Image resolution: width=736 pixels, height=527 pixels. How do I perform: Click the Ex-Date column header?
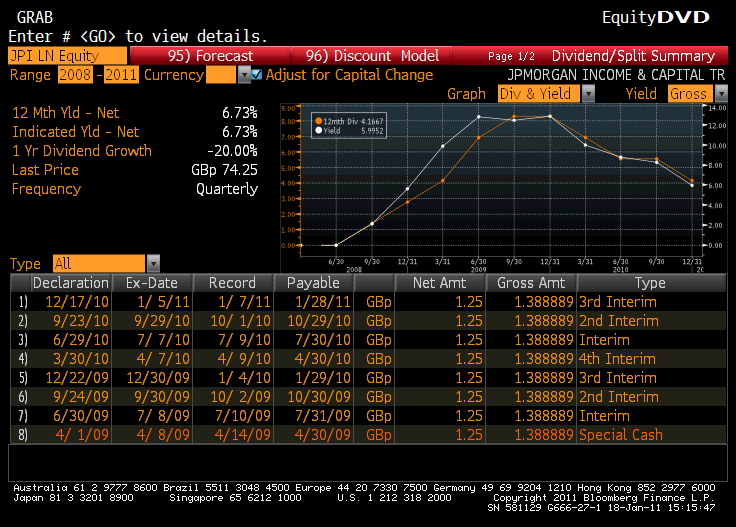150,283
